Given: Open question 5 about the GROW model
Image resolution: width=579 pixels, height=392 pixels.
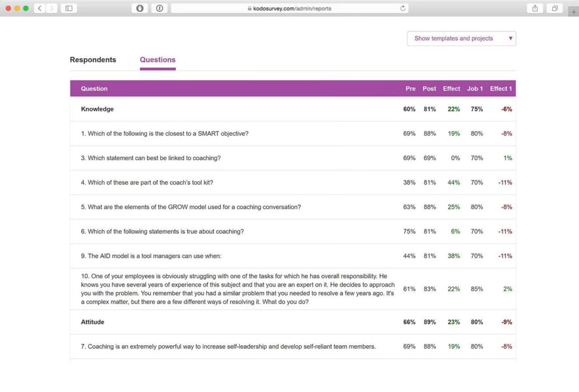Looking at the screenshot, I should coord(191,207).
